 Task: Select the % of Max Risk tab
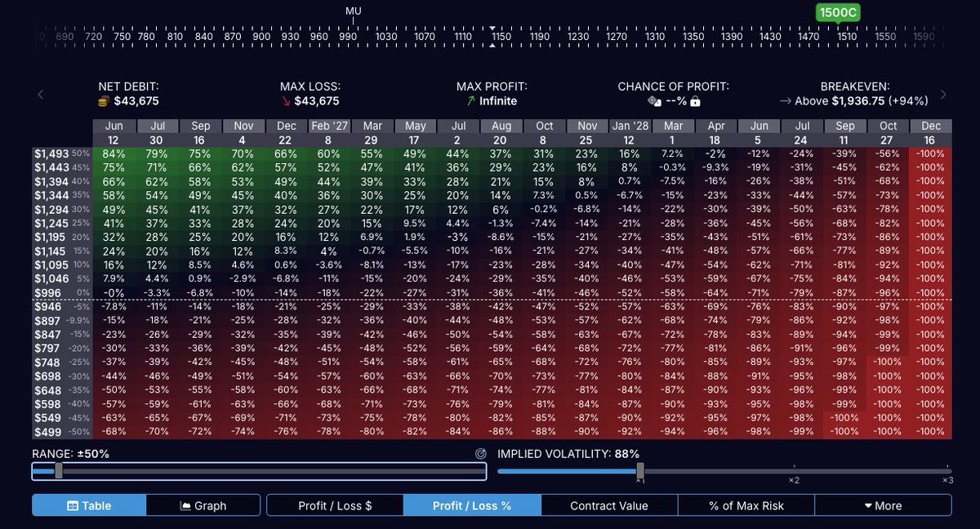pyautogui.click(x=746, y=505)
